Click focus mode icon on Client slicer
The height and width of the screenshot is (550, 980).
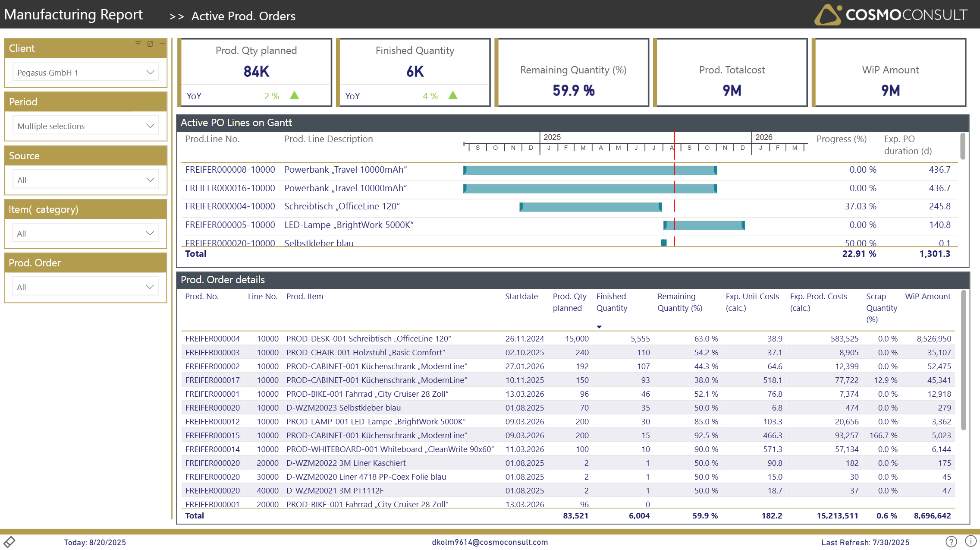tap(150, 44)
